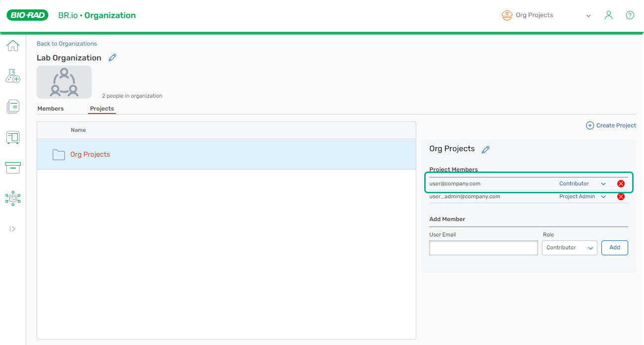Image resolution: width=644 pixels, height=345 pixels.
Task: Open the archive box icon in sidebar
Action: 13,168
